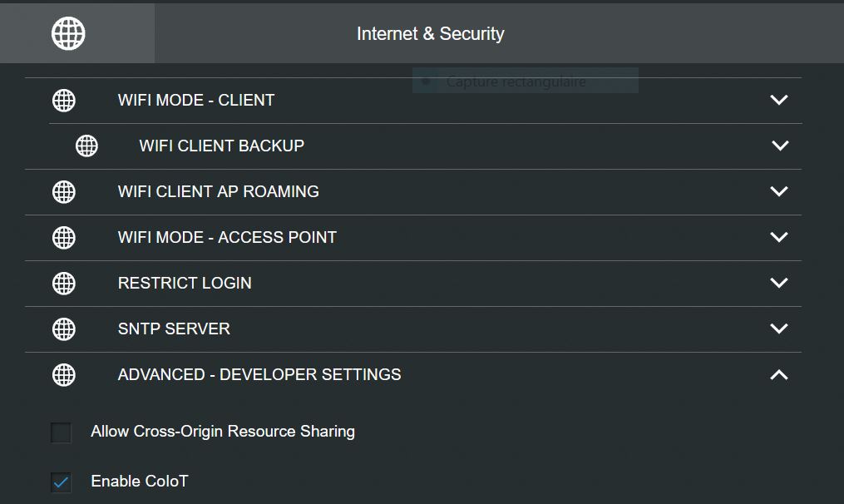Expand WIFI CLIENT BACKUP chevron

click(780, 146)
